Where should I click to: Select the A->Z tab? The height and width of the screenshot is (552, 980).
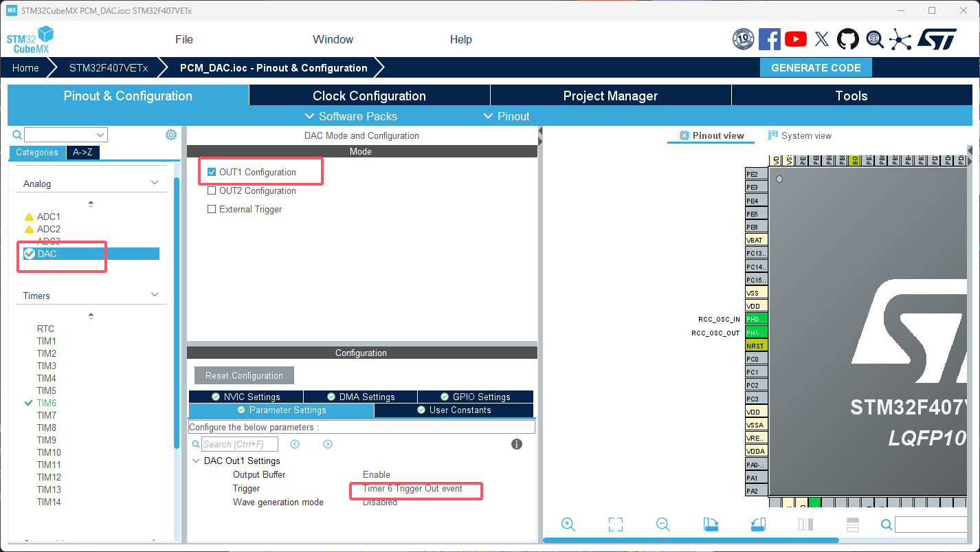tap(83, 153)
